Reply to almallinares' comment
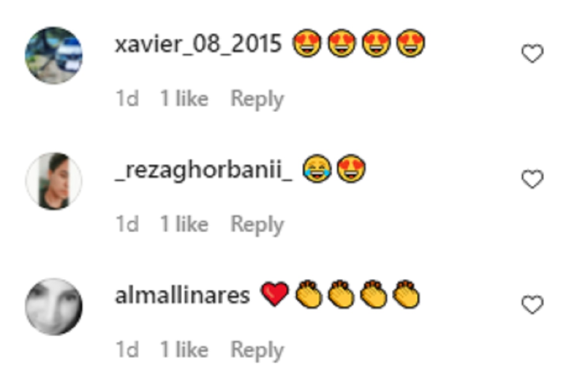588x366 pixels. point(257,351)
